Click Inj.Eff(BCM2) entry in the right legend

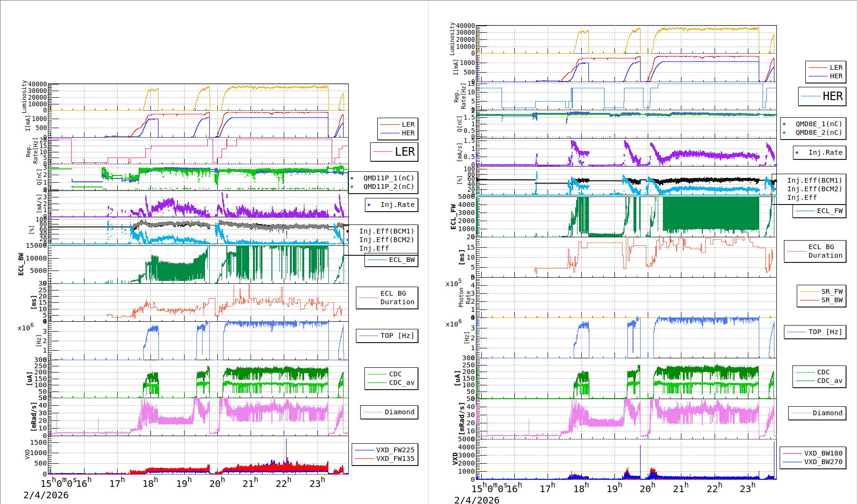tap(814, 189)
